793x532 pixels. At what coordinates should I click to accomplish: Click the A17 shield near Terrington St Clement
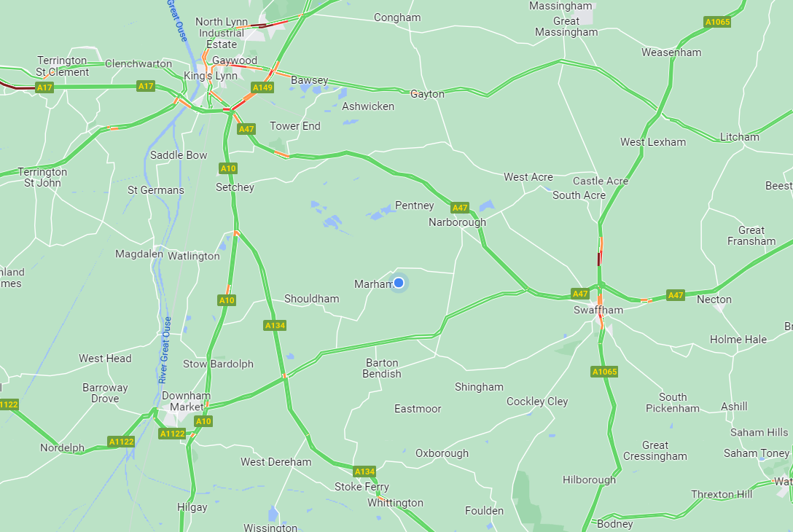(x=44, y=87)
